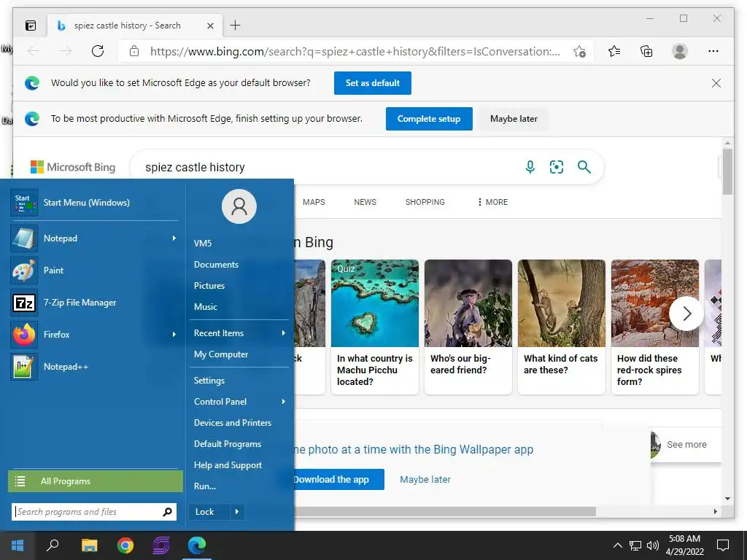Open Pictures from start menu
Image resolution: width=747 pixels, height=560 pixels.
[x=239, y=286]
